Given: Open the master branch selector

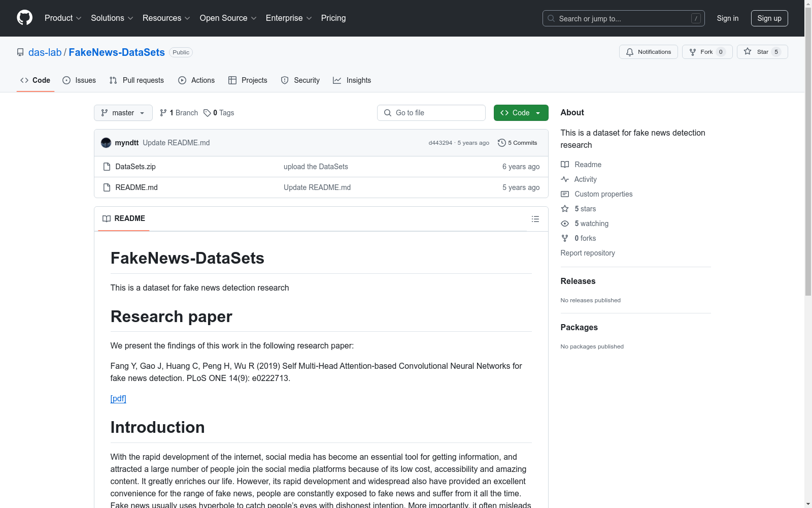Looking at the screenshot, I should coord(123,113).
